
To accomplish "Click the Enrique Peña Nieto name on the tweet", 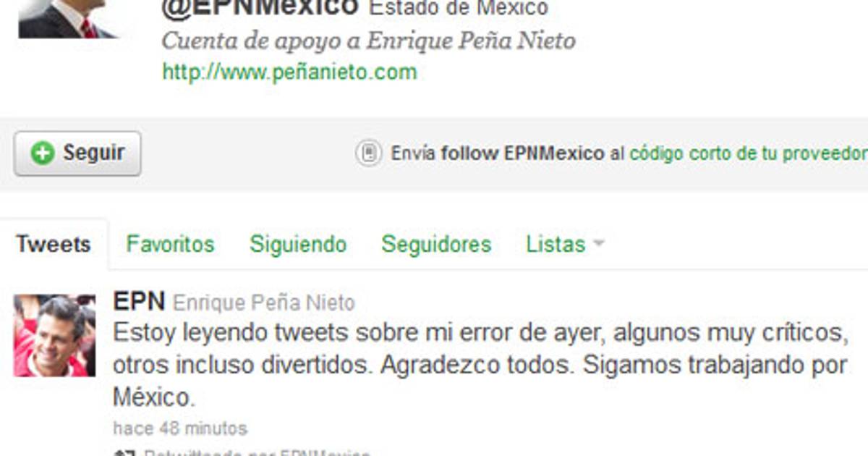I will pos(264,303).
